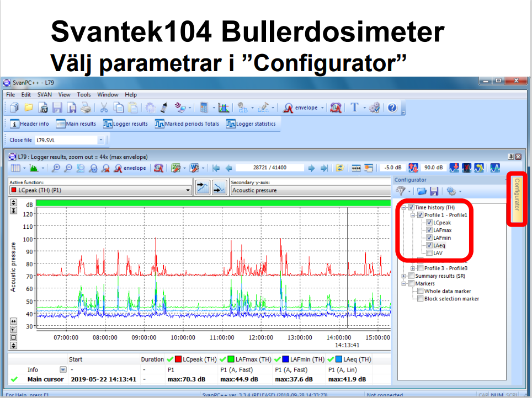Open the Close file L79.SVL dropdown
532x398 pixels.
point(100,140)
